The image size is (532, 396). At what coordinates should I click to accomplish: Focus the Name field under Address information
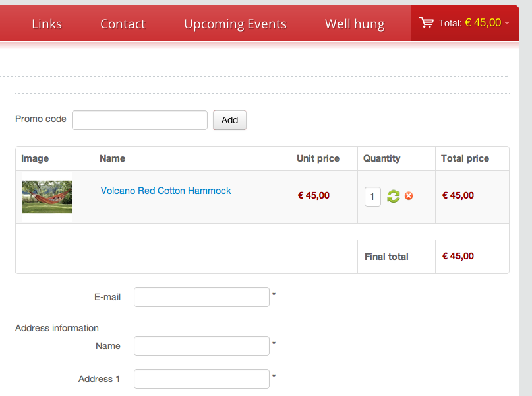pyautogui.click(x=202, y=346)
